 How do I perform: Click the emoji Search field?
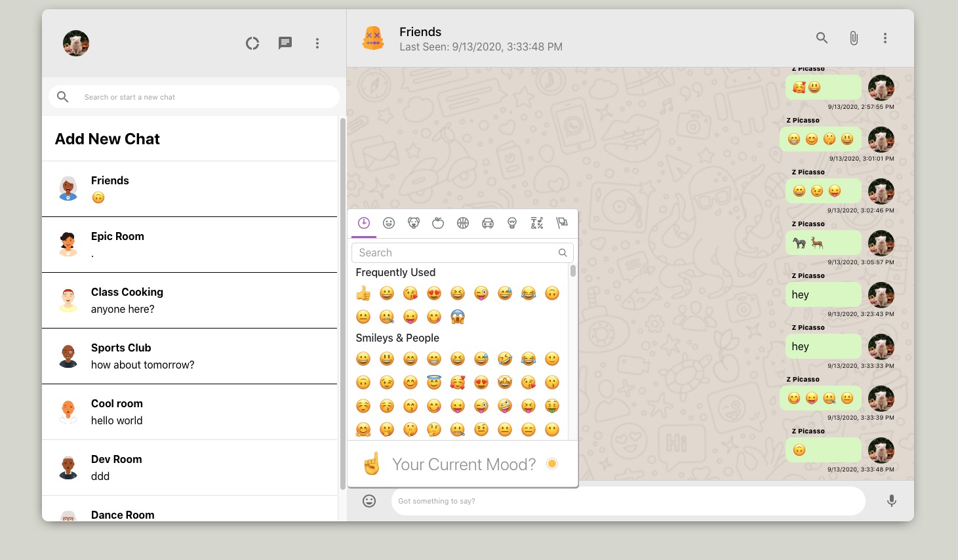click(457, 252)
